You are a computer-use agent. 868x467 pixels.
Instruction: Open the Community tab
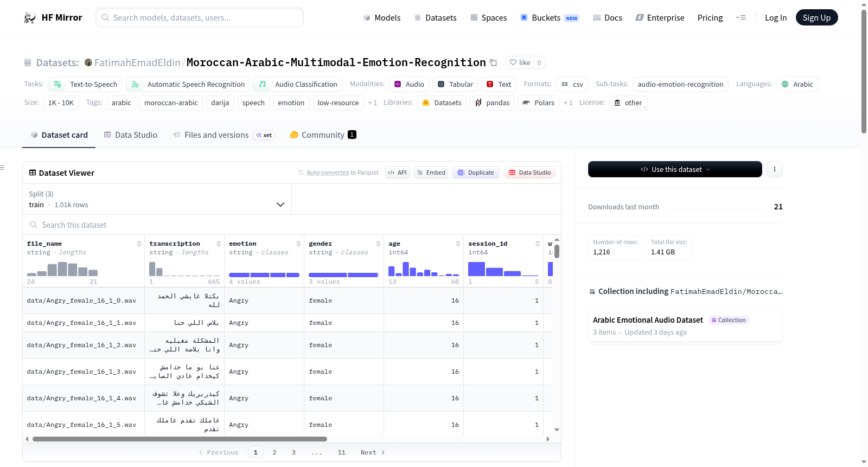click(x=323, y=135)
